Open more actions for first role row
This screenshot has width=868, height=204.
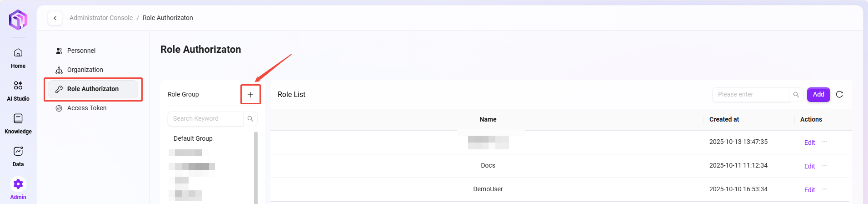tap(825, 142)
